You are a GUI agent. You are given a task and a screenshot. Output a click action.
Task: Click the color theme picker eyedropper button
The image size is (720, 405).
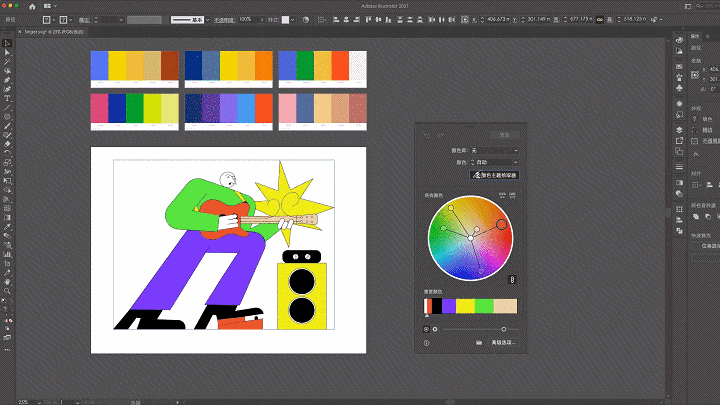494,175
